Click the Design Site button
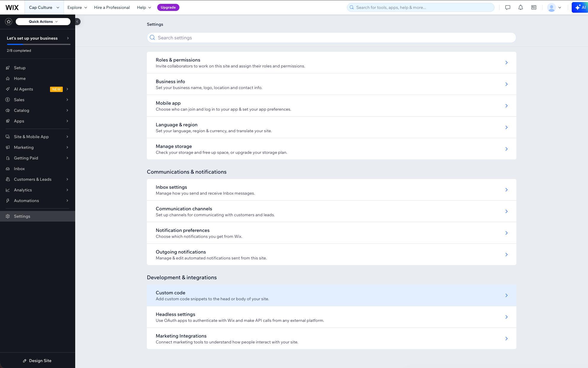 point(37,360)
